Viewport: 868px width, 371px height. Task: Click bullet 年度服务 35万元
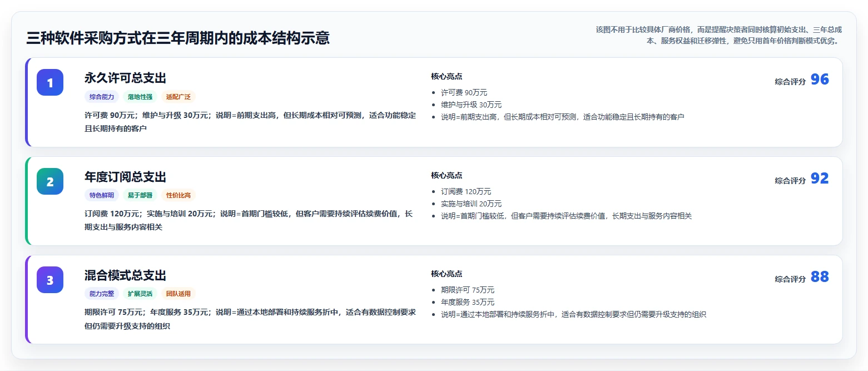click(468, 302)
